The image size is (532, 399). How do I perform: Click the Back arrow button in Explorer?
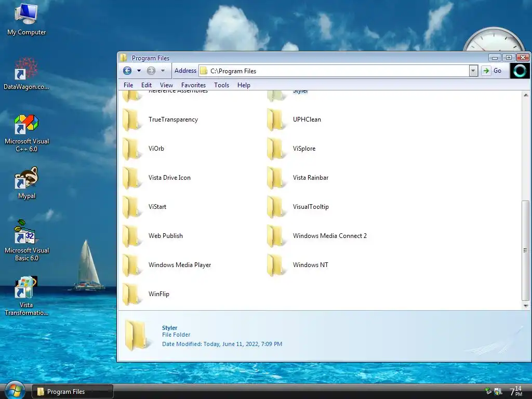127,71
